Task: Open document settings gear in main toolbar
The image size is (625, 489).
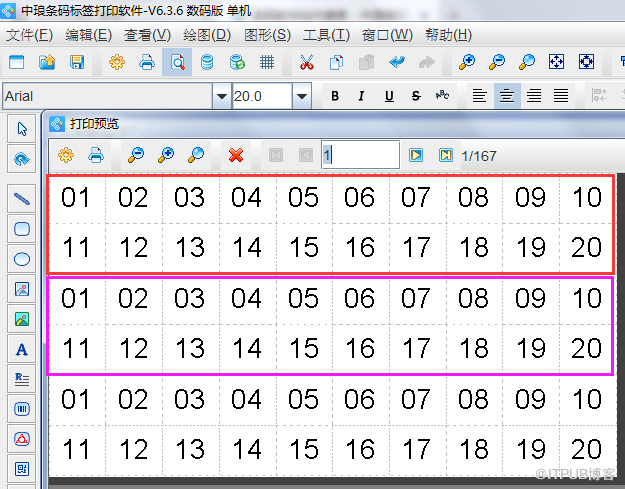Action: click(x=117, y=62)
